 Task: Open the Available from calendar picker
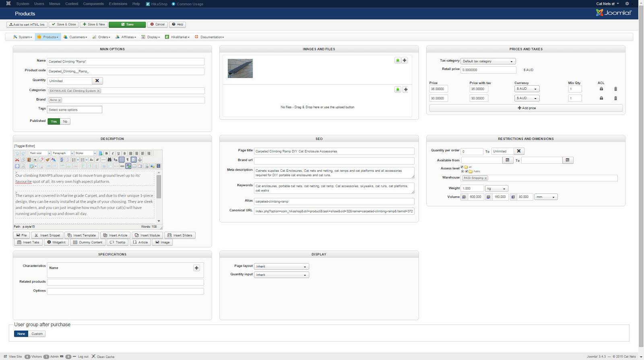pyautogui.click(x=507, y=160)
